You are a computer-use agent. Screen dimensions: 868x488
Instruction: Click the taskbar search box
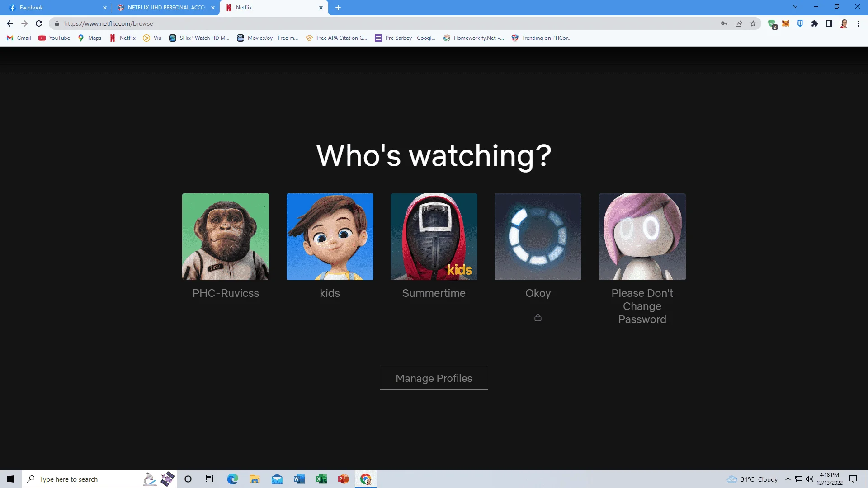click(x=99, y=479)
